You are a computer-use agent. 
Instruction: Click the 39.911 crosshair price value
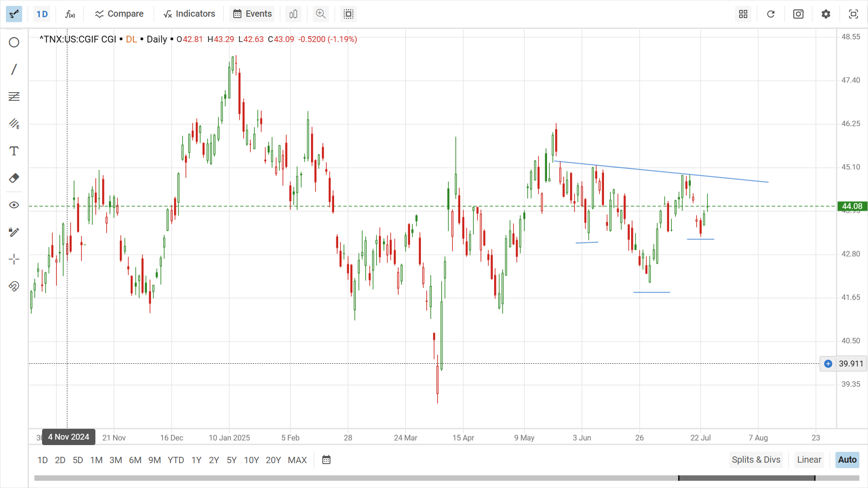[851, 364]
